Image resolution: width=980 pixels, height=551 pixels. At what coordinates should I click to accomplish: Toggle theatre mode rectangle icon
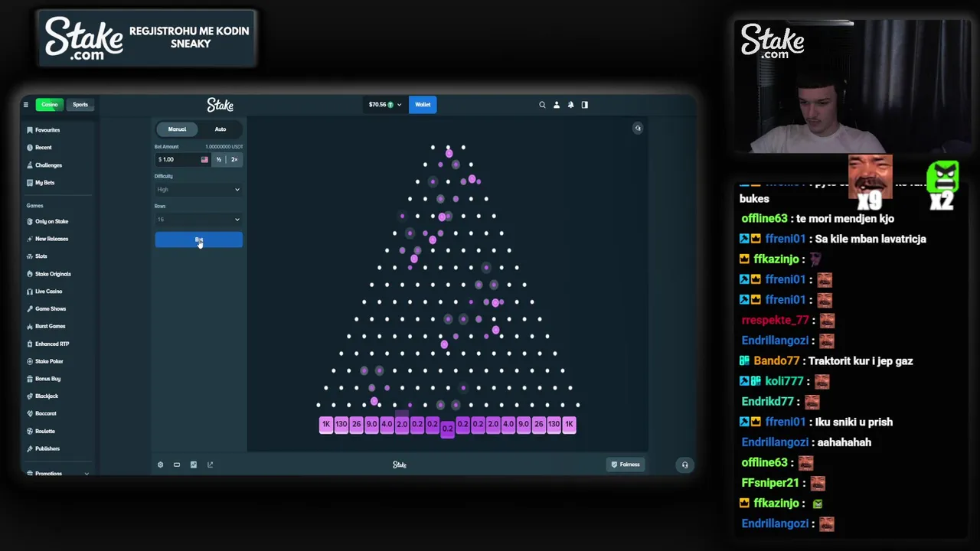177,465
